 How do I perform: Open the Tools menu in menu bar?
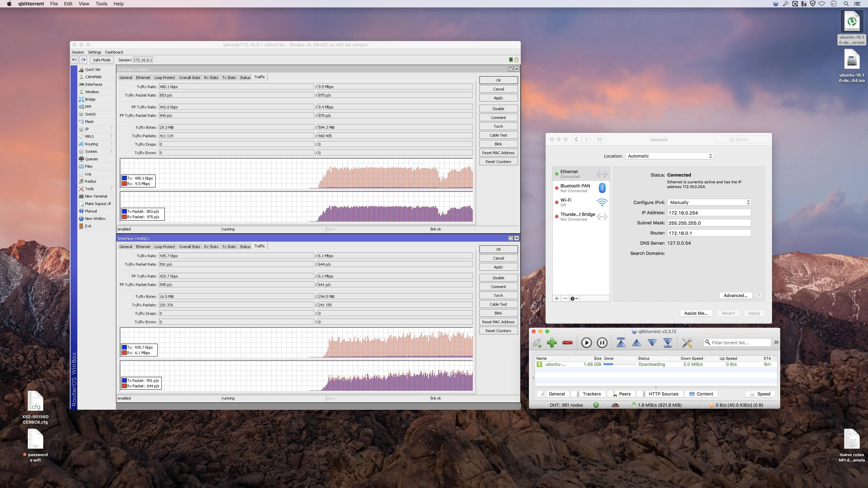tap(101, 4)
